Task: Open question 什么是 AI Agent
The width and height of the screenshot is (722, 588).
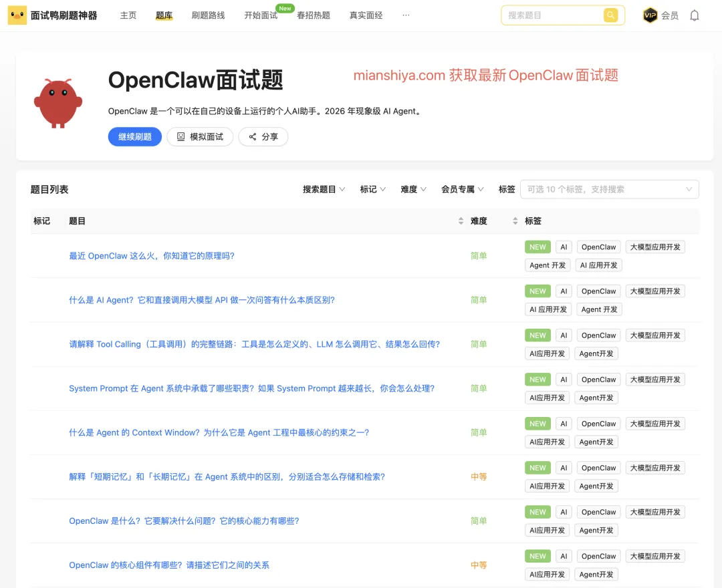Action: [x=202, y=300]
